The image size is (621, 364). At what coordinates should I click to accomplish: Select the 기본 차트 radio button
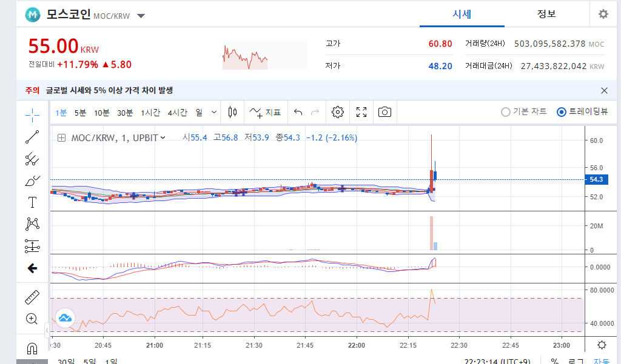pyautogui.click(x=506, y=112)
